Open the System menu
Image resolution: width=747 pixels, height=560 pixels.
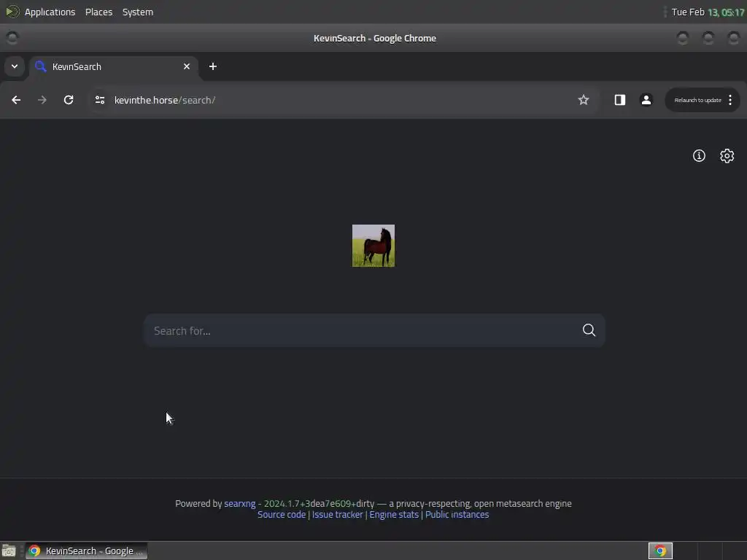pyautogui.click(x=138, y=12)
